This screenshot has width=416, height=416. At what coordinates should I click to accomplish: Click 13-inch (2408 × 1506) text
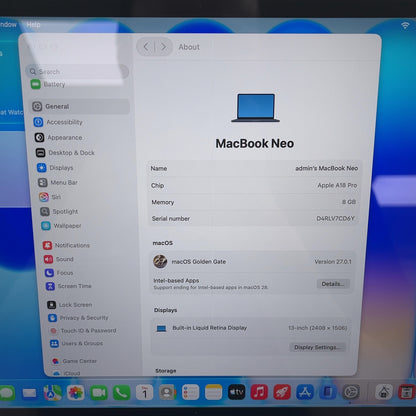coord(317,328)
